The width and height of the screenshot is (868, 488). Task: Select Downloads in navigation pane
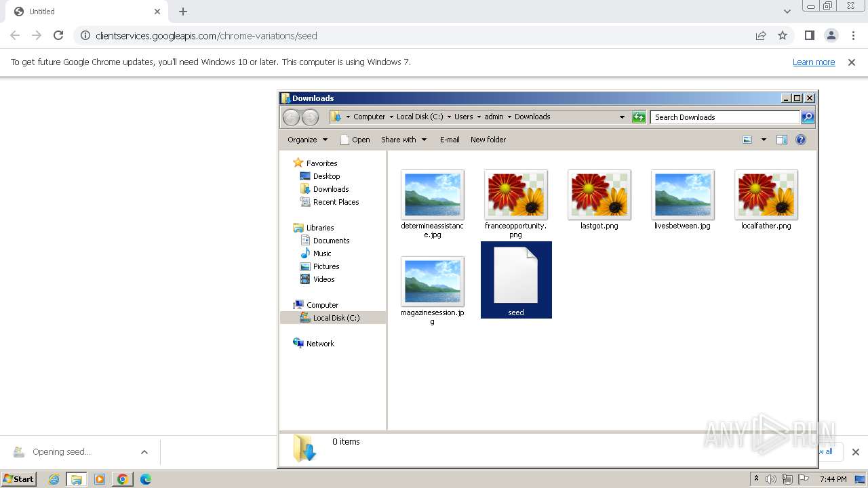pos(331,189)
